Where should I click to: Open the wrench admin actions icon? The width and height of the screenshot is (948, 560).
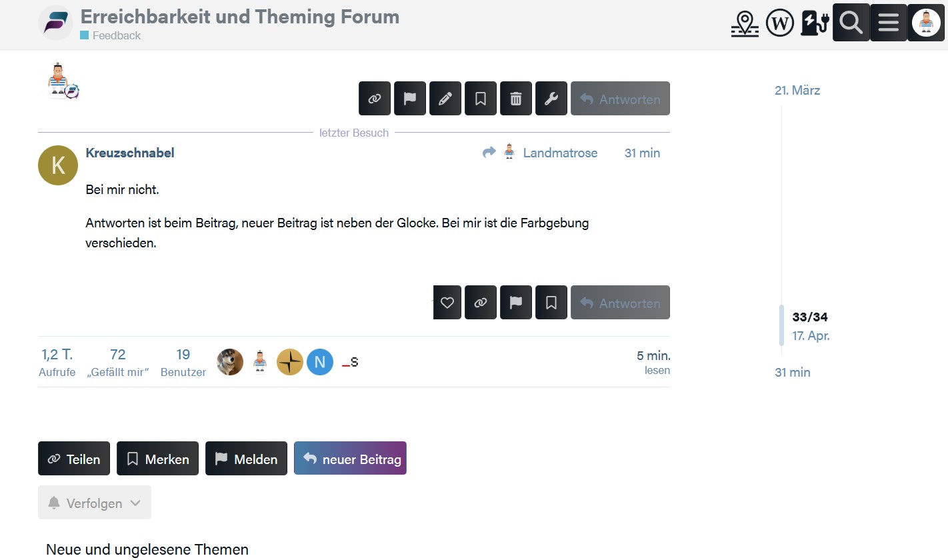click(x=551, y=99)
